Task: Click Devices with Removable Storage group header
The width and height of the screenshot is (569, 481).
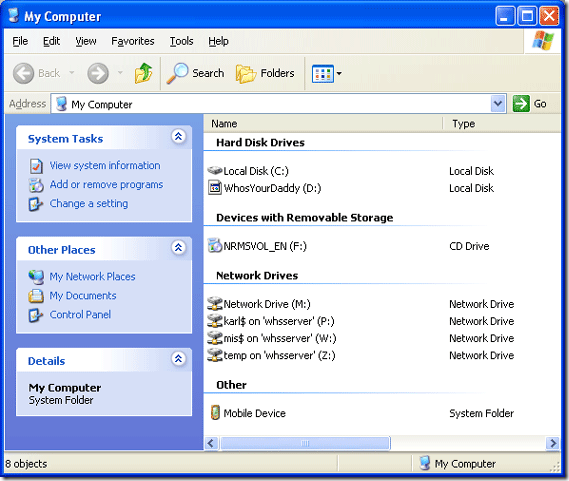Action: (304, 217)
